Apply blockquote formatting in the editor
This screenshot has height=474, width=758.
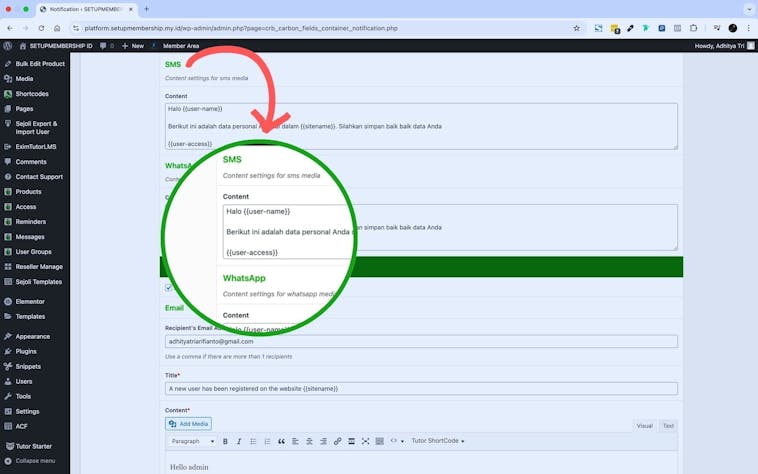[x=281, y=441]
